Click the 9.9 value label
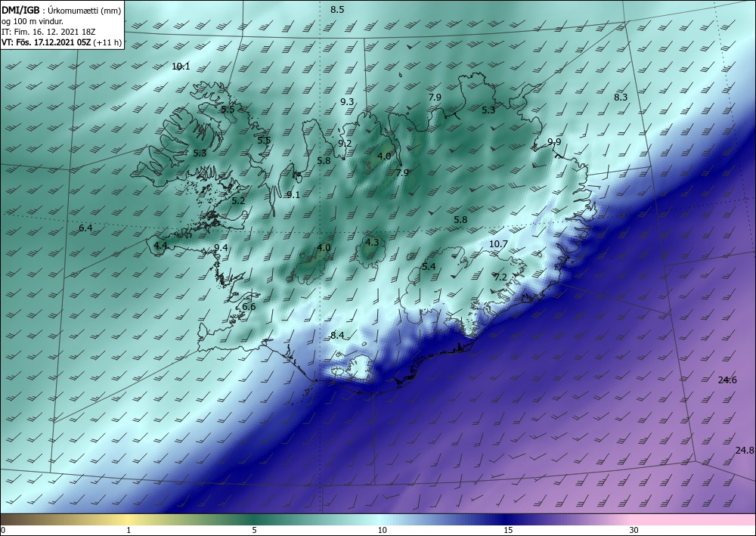The image size is (756, 536). (x=554, y=141)
